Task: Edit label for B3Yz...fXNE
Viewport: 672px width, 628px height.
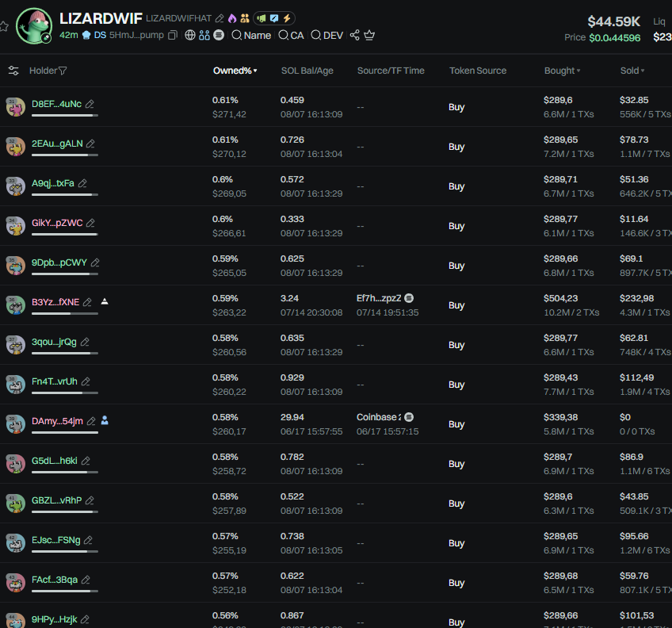Action: 87,302
